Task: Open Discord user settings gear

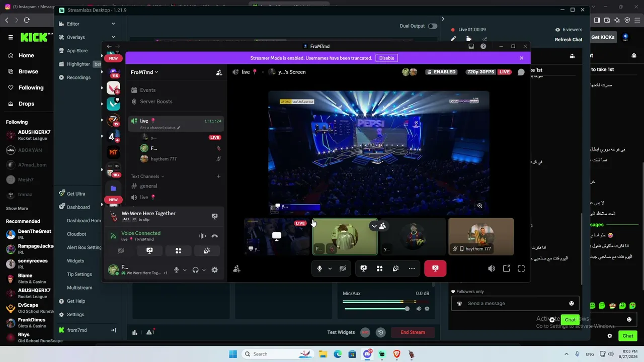Action: [215, 270]
